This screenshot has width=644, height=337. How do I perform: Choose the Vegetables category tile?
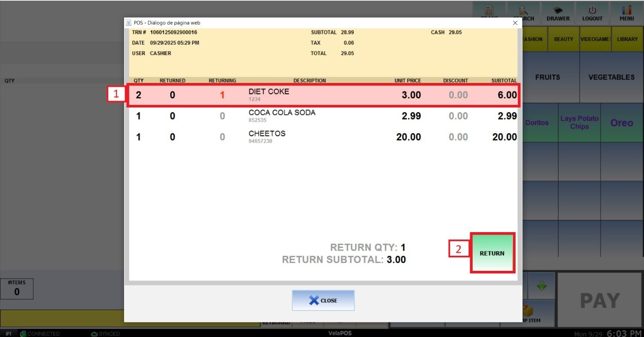[611, 77]
